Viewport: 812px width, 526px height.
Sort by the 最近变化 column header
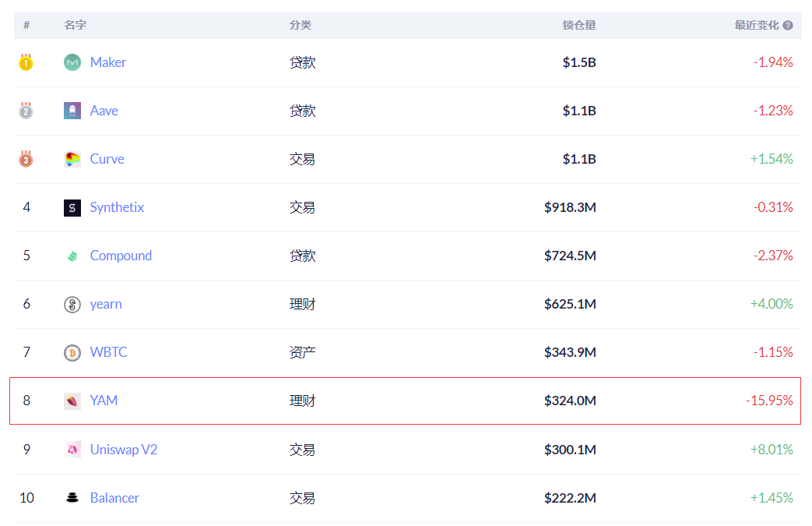[757, 26]
